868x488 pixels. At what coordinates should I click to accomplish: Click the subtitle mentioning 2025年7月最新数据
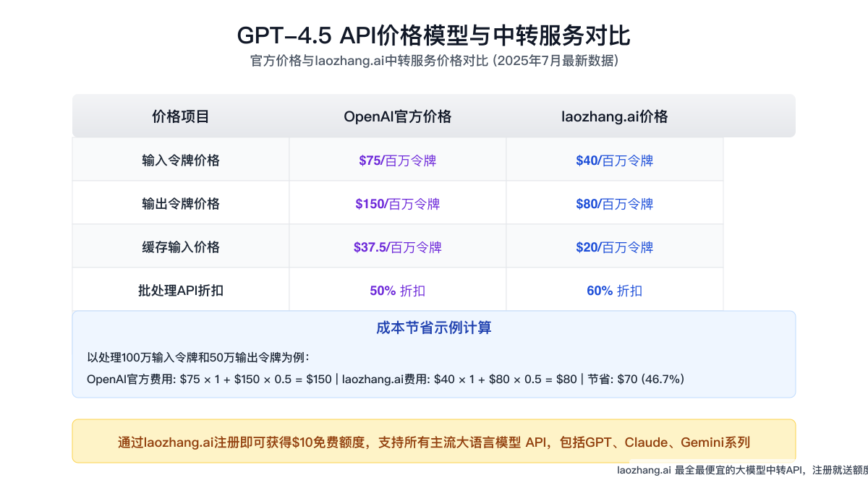(x=434, y=61)
